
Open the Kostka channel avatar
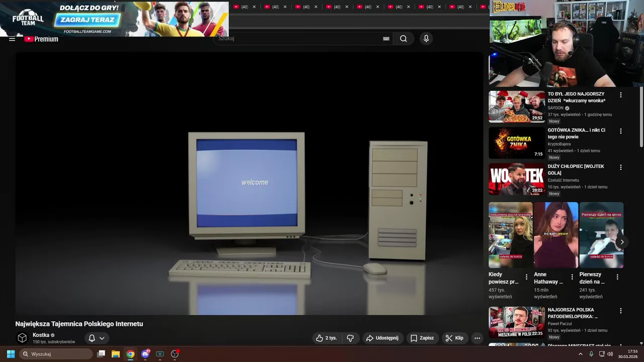point(22,338)
